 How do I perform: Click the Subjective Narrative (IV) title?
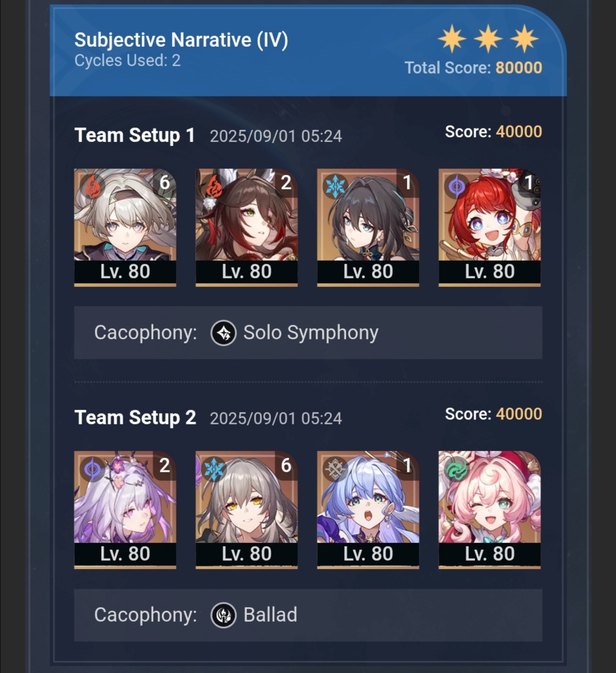click(x=181, y=40)
